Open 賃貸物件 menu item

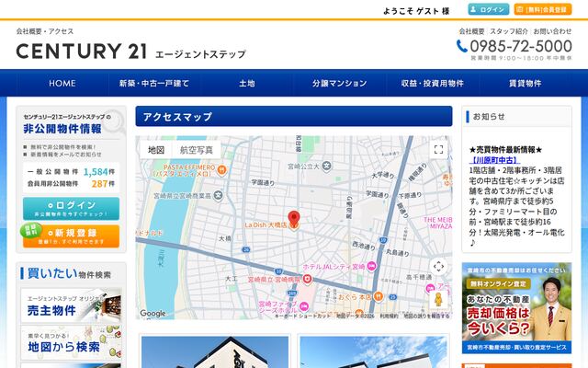(525, 83)
